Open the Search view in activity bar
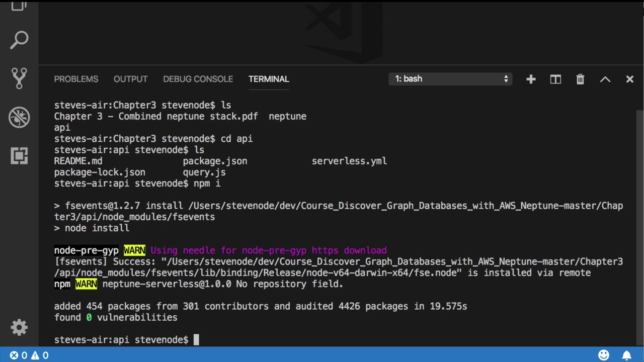Viewport: 644px width, 362px height. 19,40
